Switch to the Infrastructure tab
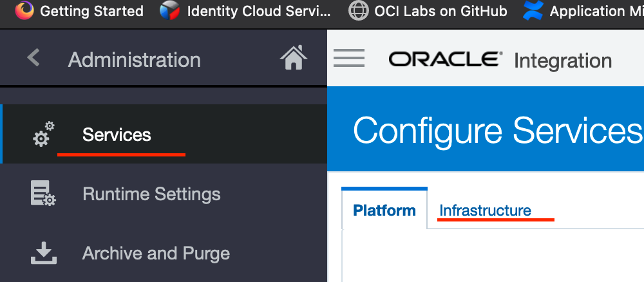 [x=485, y=210]
